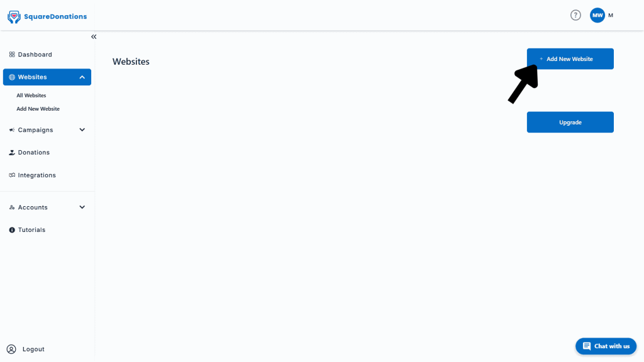This screenshot has height=362, width=644.
Task: Click the Logout user-circle icon
Action: point(11,349)
